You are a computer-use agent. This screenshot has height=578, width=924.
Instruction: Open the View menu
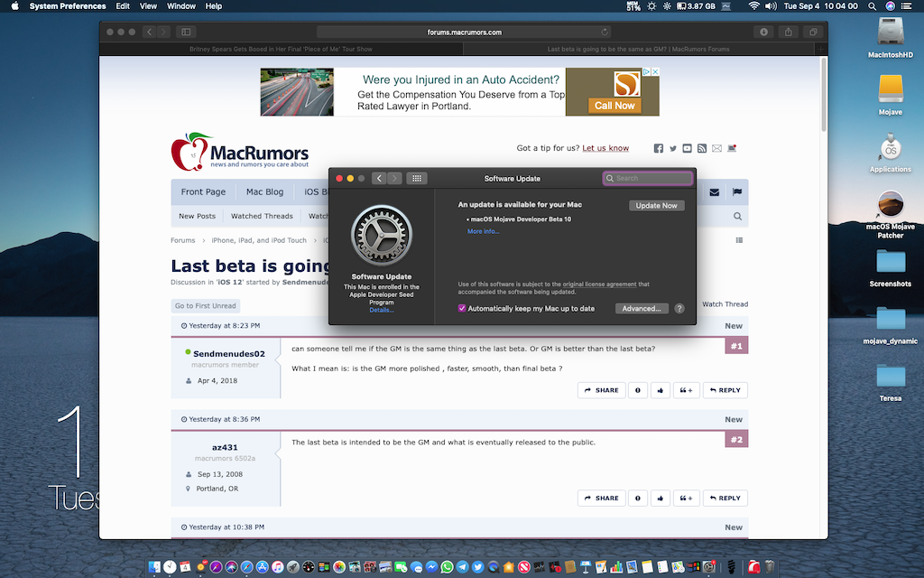point(148,6)
